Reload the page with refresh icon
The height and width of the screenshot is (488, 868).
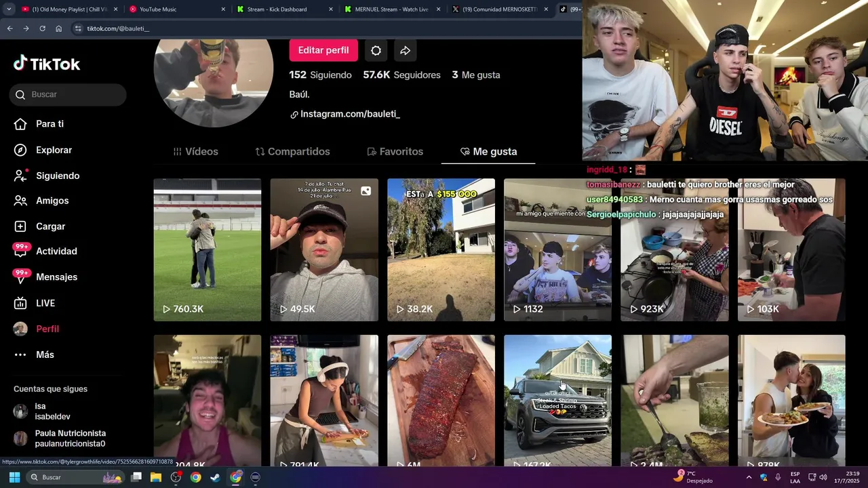(42, 28)
